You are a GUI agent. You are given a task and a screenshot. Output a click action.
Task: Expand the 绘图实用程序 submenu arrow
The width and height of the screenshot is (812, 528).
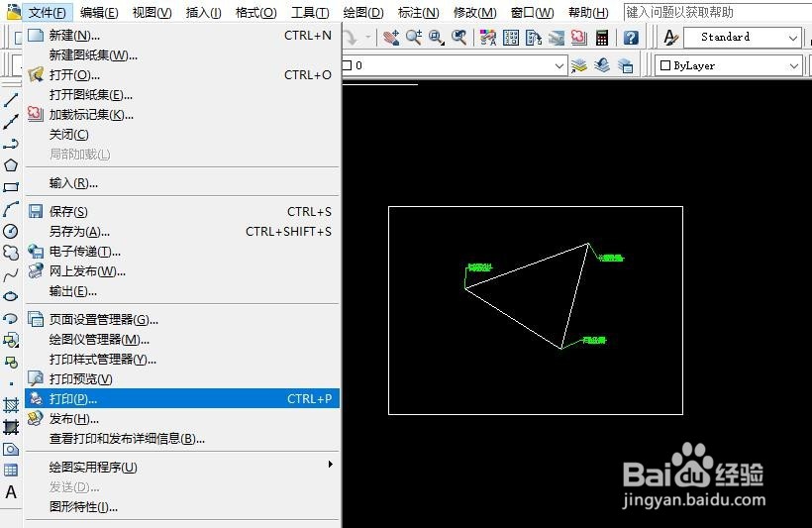(330, 465)
